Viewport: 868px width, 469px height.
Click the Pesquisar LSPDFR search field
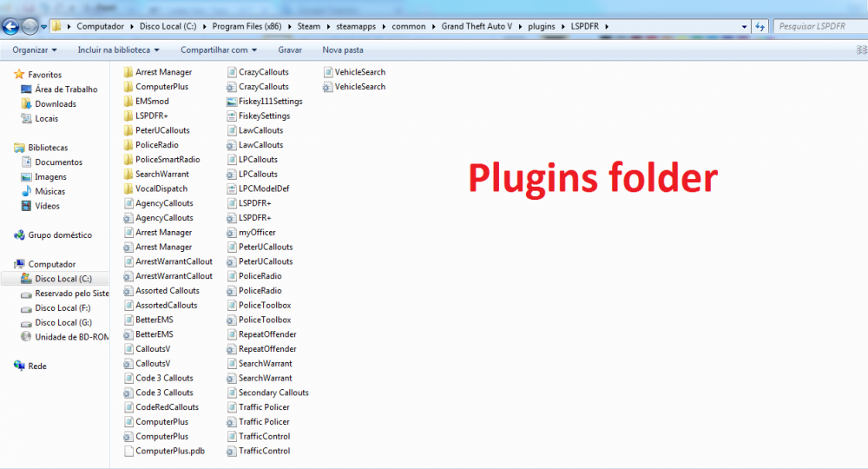[x=821, y=26]
